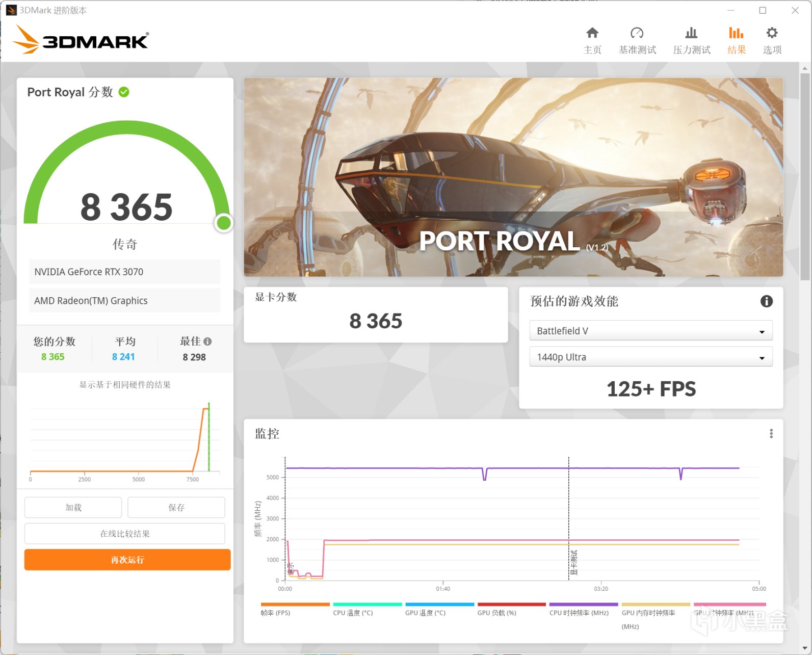
Task: Expand the 1440p Ultra preset dropdown
Action: [x=651, y=357]
